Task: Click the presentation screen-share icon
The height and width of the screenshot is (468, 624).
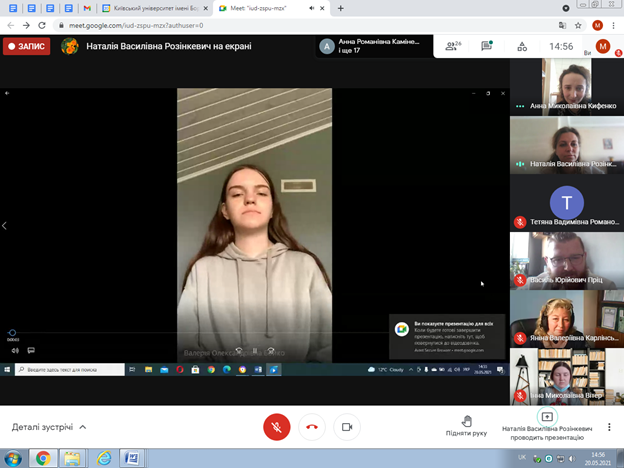Action: [x=547, y=417]
